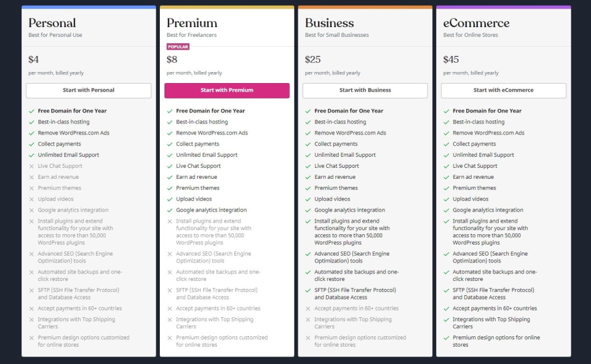Click X icon next to Personal's Live Chat Support
The width and height of the screenshot is (591, 364).
pos(31,166)
